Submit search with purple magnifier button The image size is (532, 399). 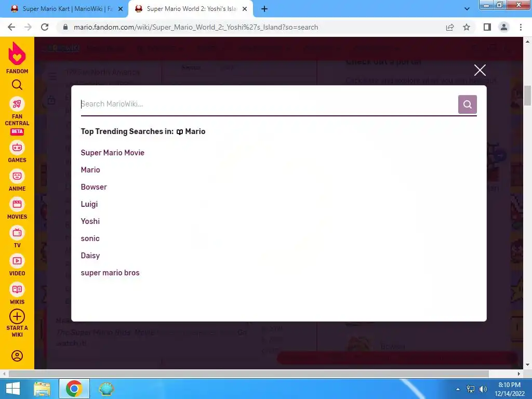pos(467,104)
